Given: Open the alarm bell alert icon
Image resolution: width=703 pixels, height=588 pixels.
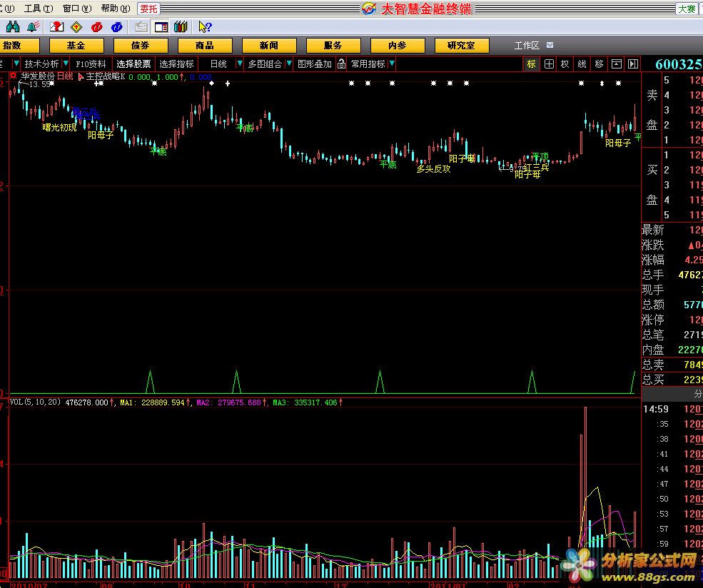Looking at the screenshot, I should pos(33,27).
